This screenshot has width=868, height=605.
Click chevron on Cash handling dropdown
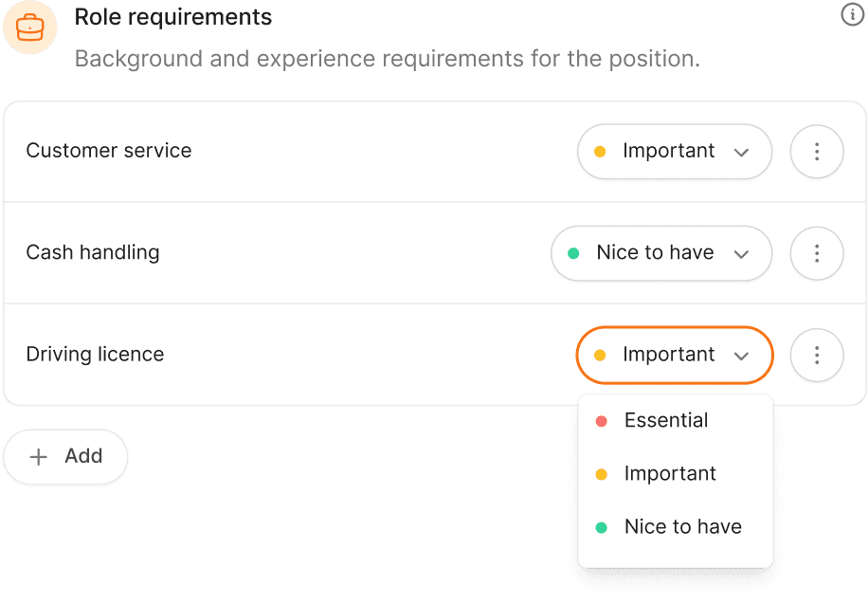(x=742, y=254)
